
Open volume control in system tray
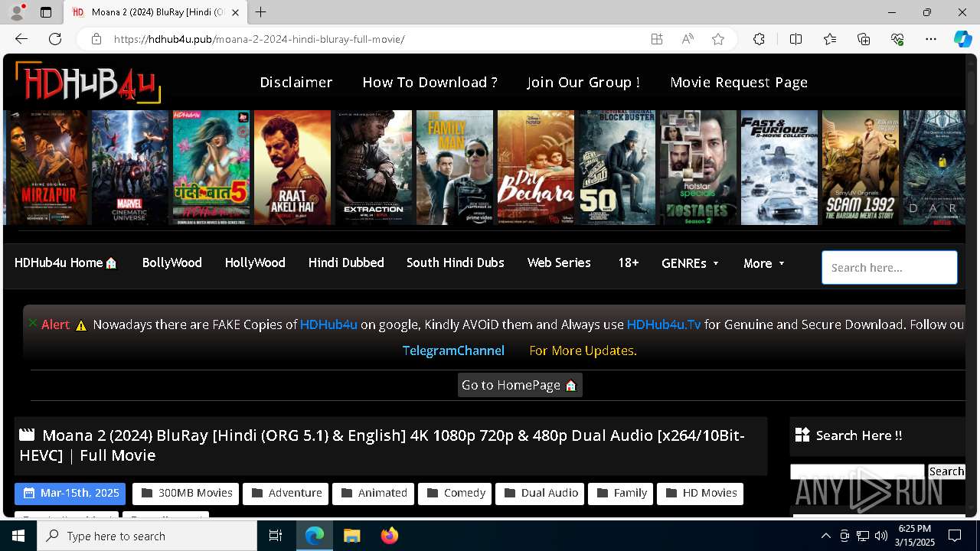point(881,536)
